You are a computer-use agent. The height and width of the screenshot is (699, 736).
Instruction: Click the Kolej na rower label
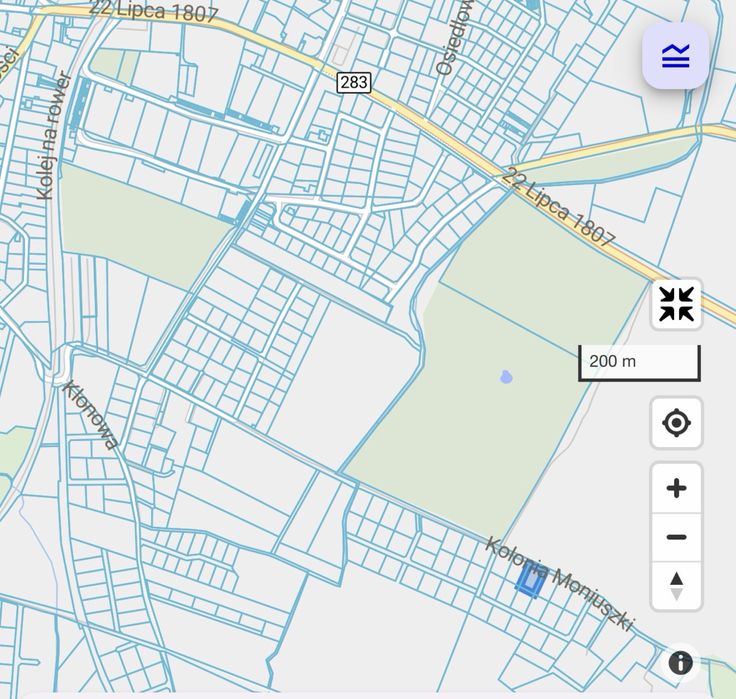(54, 136)
